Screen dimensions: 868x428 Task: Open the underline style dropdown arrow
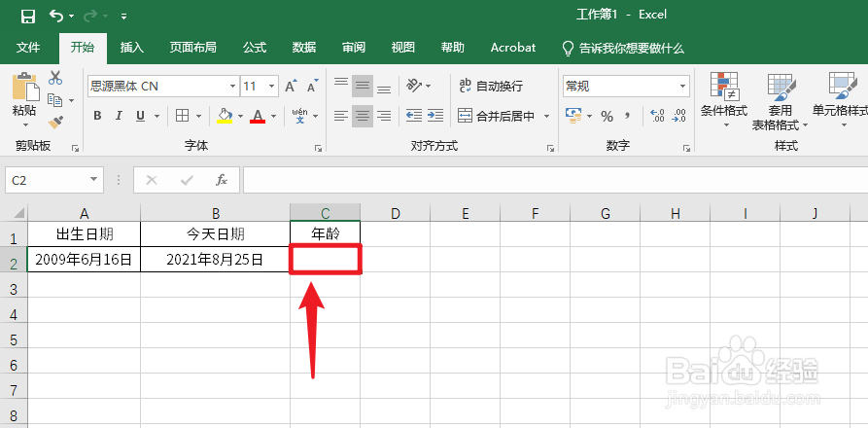tap(156, 117)
